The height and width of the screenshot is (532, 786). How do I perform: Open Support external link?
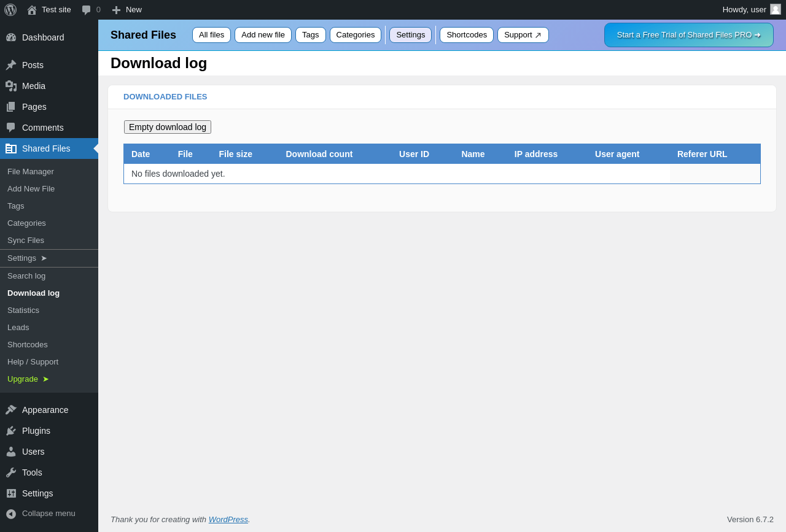(523, 35)
